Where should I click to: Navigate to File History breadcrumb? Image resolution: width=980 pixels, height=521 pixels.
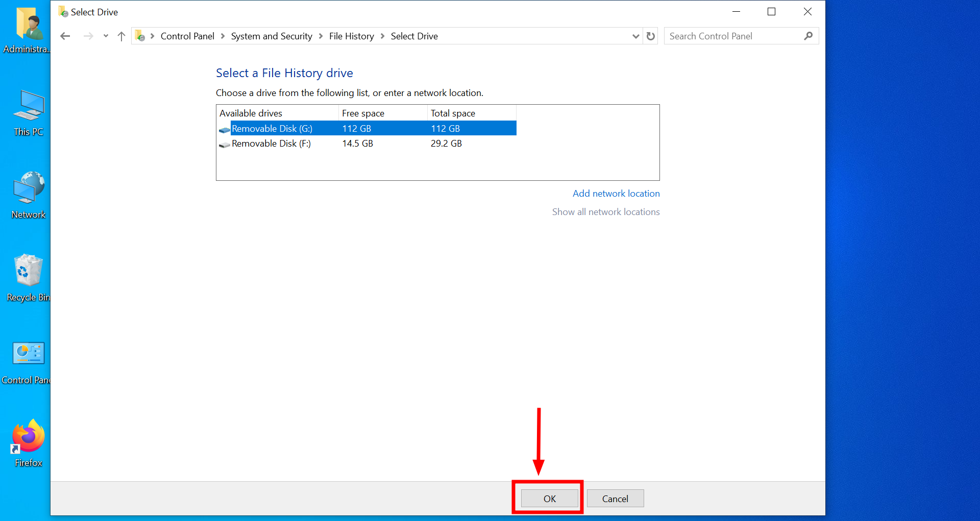pyautogui.click(x=352, y=36)
